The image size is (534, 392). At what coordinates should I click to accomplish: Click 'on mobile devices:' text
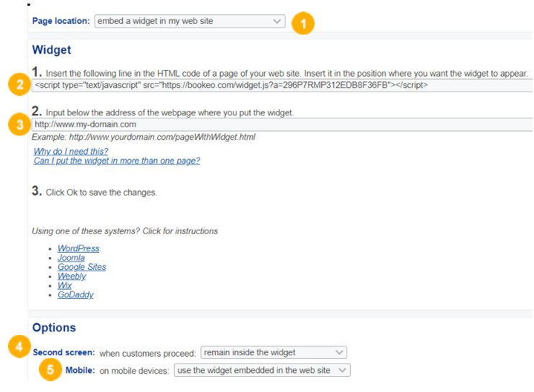[134, 371]
